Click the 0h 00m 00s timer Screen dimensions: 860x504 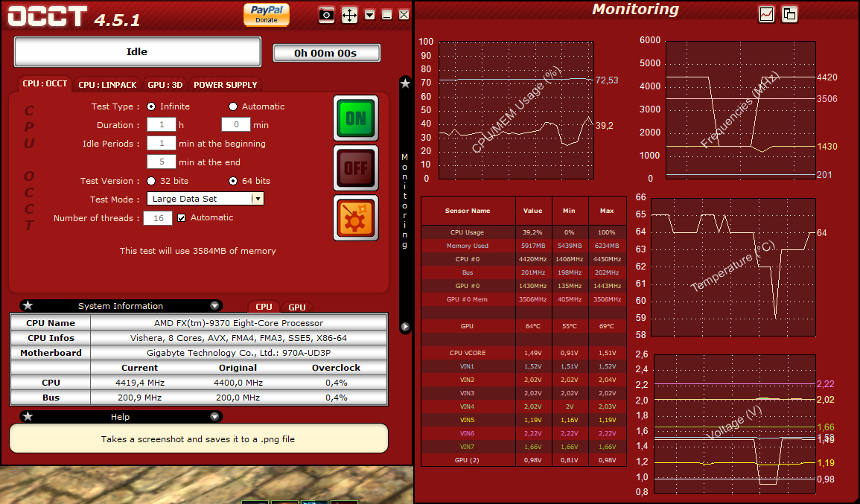[326, 53]
